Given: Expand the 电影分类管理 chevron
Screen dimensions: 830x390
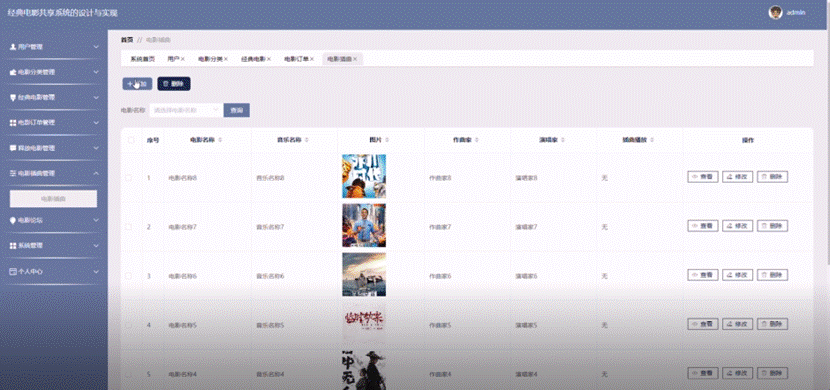Looking at the screenshot, I should coord(96,72).
